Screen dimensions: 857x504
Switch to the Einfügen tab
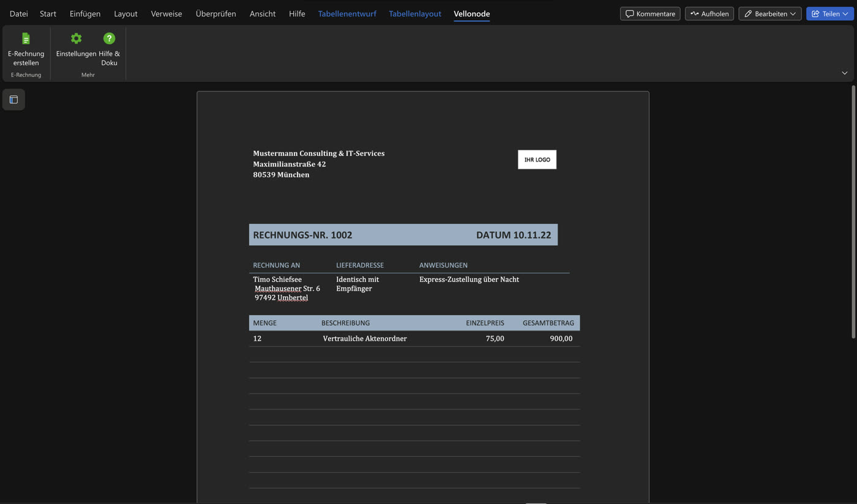click(85, 13)
